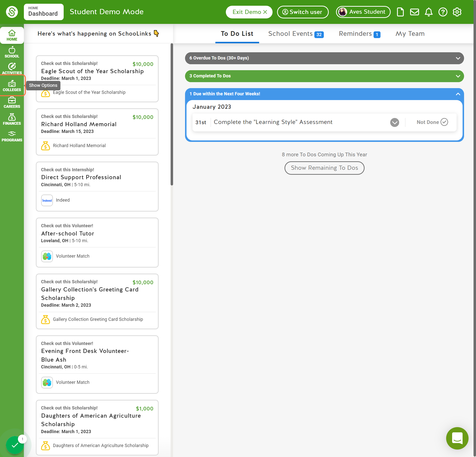The image size is (476, 457).
Task: Click the Exit Demo button
Action: pos(249,12)
